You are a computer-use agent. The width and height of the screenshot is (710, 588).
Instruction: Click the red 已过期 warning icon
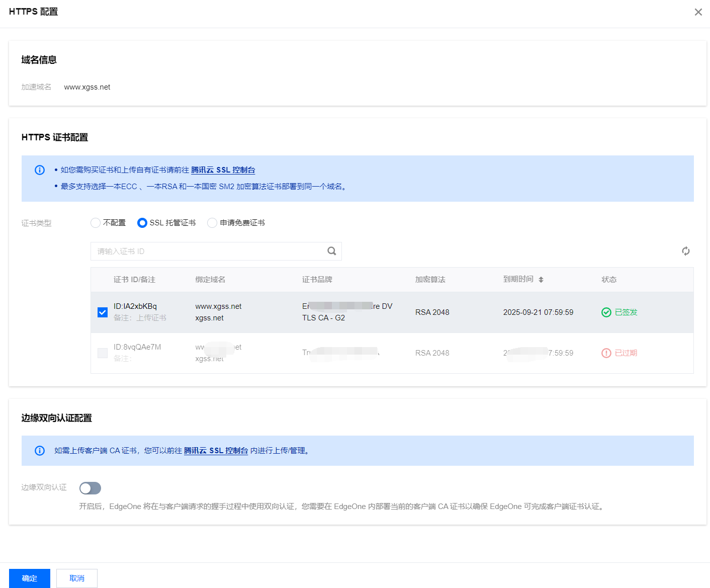pyautogui.click(x=606, y=353)
